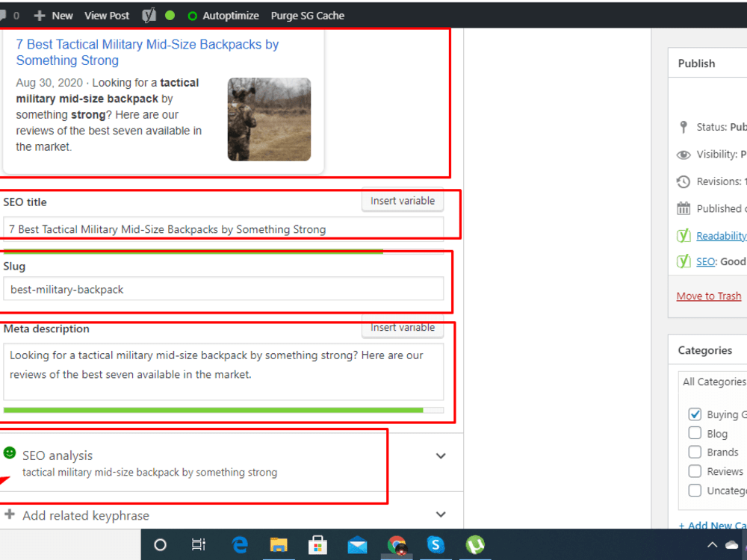Click Insert variable button for Meta description

pyautogui.click(x=403, y=327)
